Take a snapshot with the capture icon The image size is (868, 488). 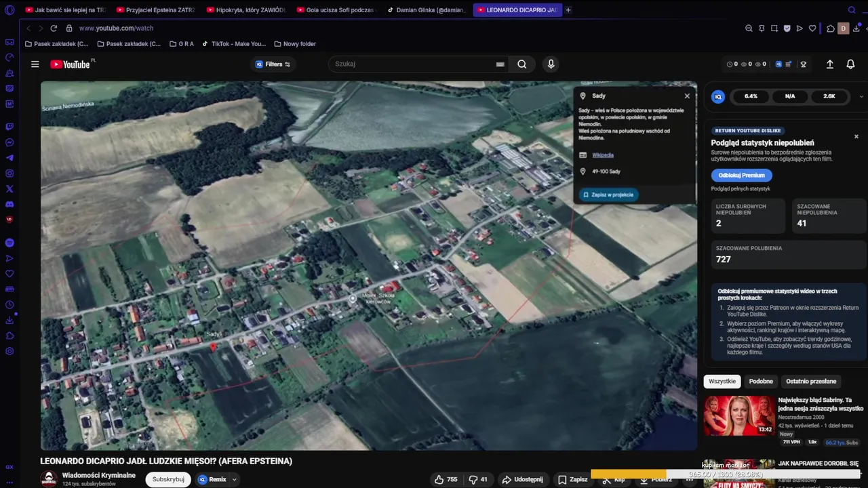(774, 28)
